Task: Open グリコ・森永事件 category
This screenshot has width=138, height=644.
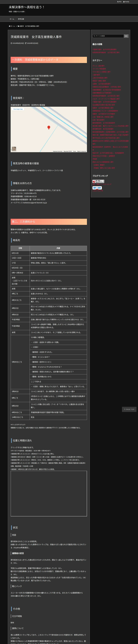Action: [98, 66]
